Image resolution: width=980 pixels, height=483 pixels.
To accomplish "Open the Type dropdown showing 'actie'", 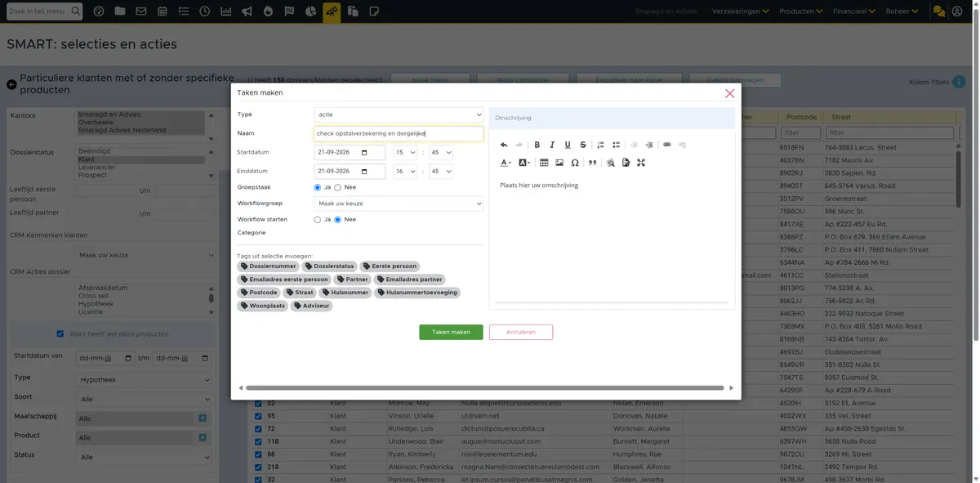I will click(x=399, y=114).
